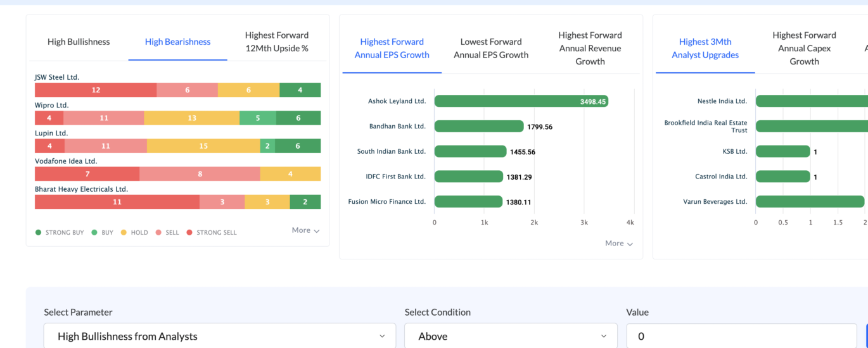
Task: Click Lupin Ltd. stock name
Action: (51, 133)
